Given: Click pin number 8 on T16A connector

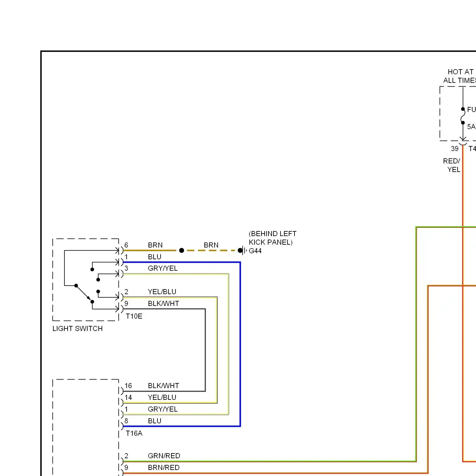Looking at the screenshot, I should click(126, 421).
